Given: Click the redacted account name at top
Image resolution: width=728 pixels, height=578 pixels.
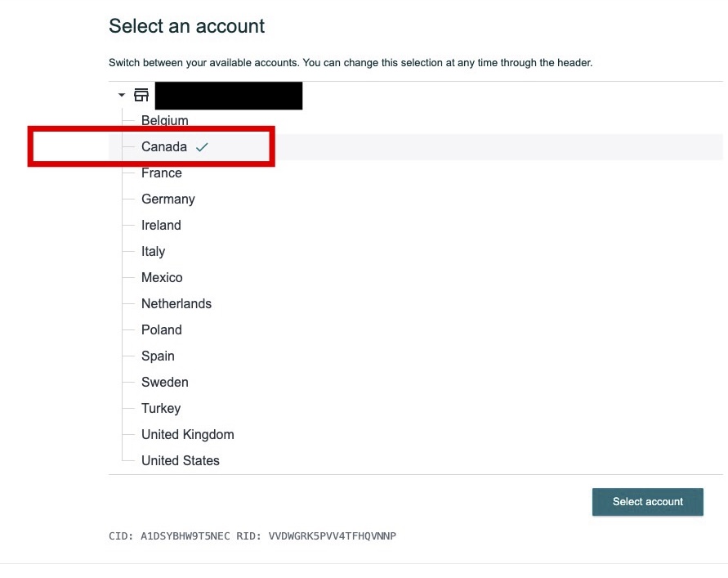Looking at the screenshot, I should [x=229, y=96].
